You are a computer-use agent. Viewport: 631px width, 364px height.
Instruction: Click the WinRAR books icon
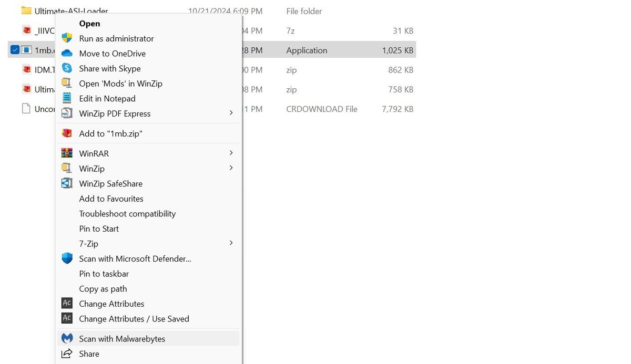pos(67,153)
